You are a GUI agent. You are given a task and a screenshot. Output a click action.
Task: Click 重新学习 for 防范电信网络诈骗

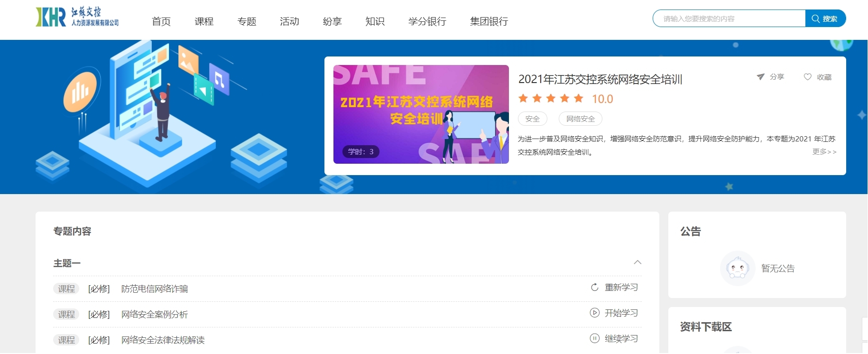point(621,288)
